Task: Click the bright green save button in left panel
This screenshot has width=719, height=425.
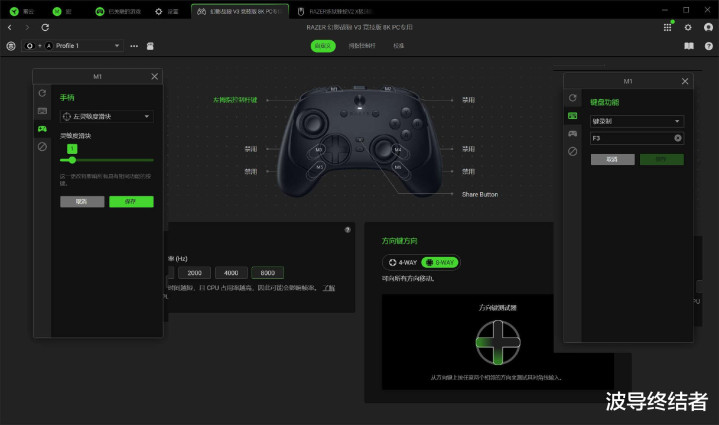Action: coord(131,202)
